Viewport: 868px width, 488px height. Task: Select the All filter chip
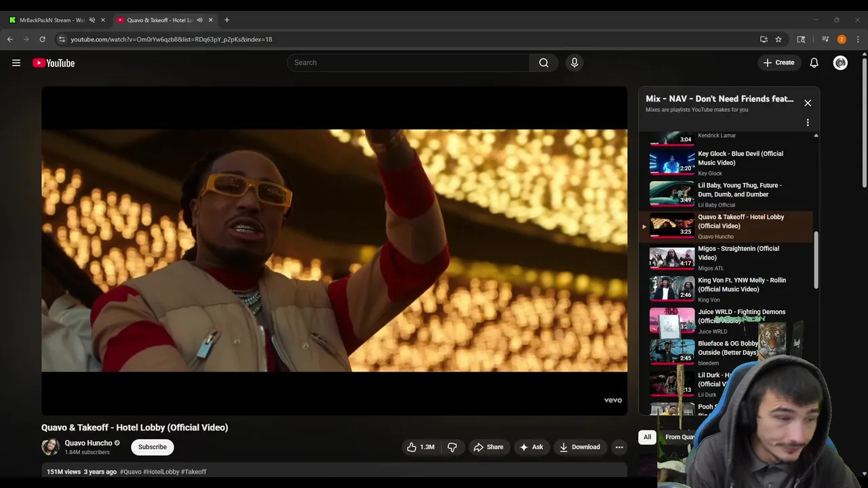click(647, 437)
